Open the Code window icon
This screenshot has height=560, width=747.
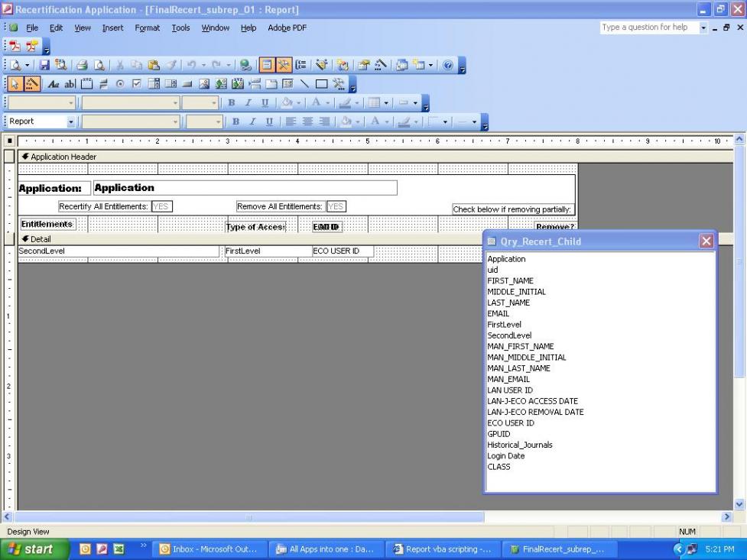(x=343, y=65)
